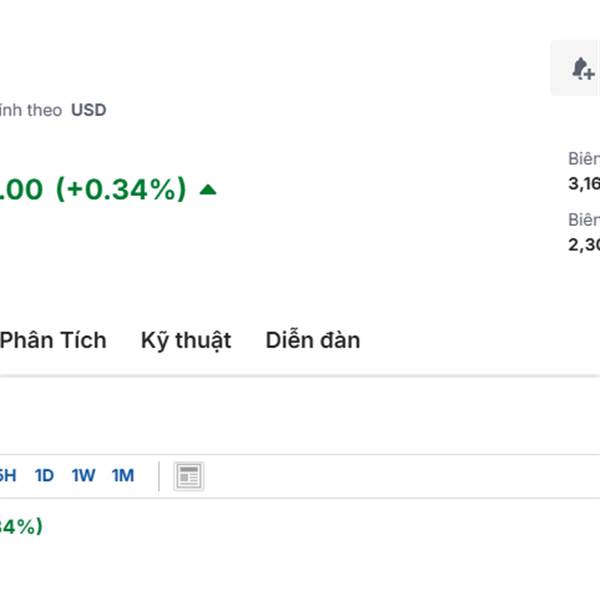Click the "ính theo" currency caption
Viewport: 600px width, 600px height.
pos(31,110)
